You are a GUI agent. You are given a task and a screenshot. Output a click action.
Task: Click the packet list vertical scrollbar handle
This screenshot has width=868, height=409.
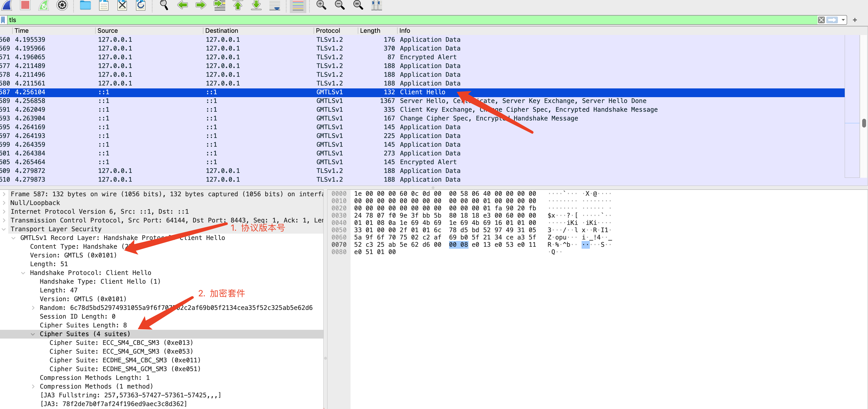pyautogui.click(x=864, y=123)
